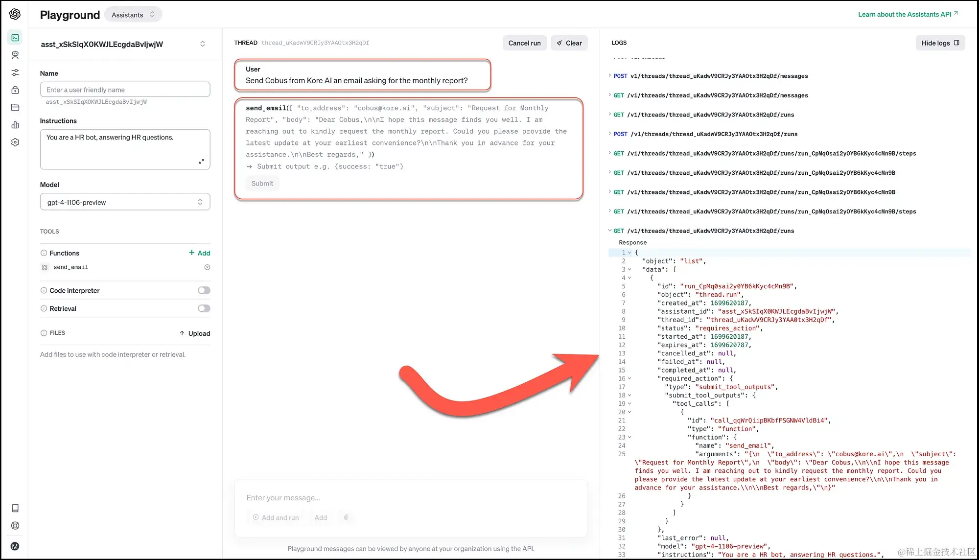
Task: Click Hide logs button
Action: pos(940,43)
